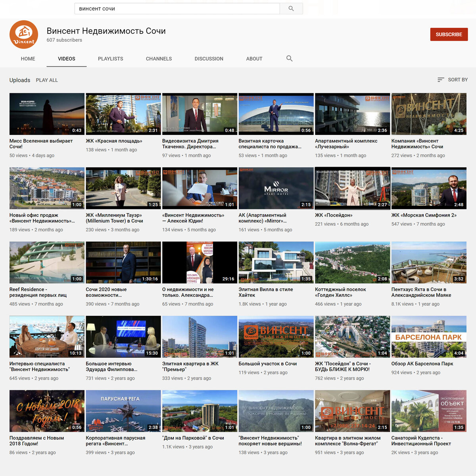Open the ЖК "Премьер" apartment thumbnail
Viewport: 476px width, 476px height.
tap(200, 337)
